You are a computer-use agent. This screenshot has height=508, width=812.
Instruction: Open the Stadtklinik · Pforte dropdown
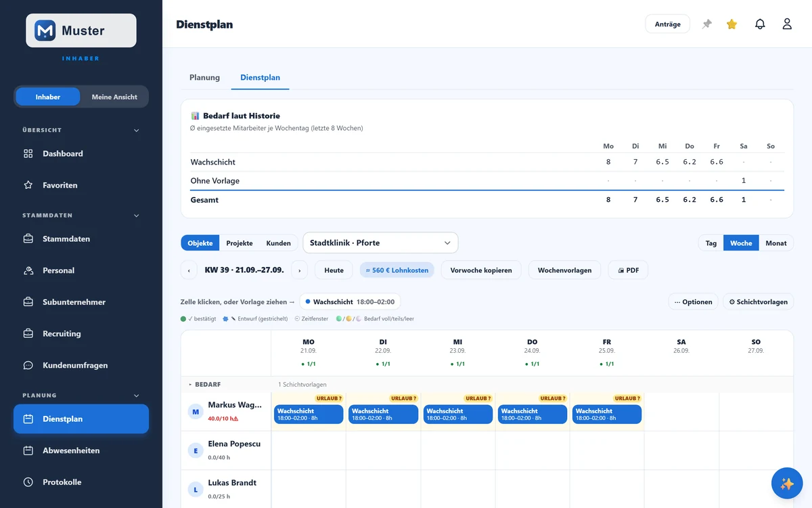380,242
